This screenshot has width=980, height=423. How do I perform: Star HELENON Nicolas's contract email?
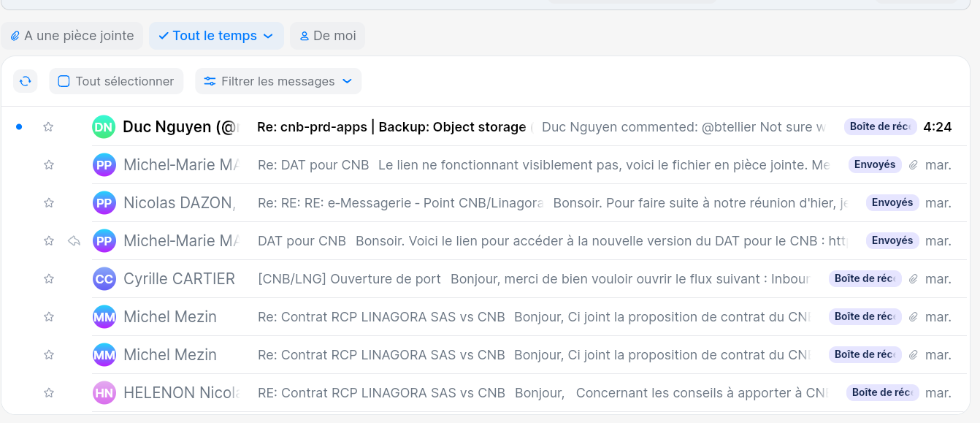pyautogui.click(x=48, y=392)
